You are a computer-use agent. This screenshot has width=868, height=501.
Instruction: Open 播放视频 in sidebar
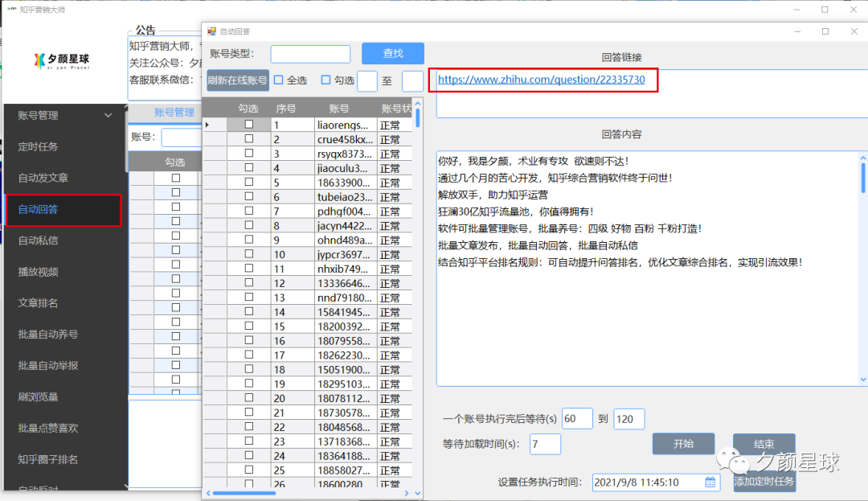point(38,272)
